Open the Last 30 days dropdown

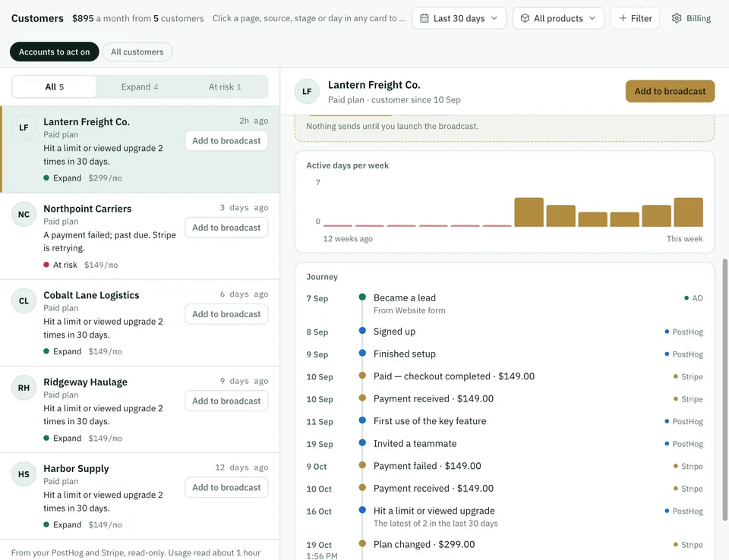(459, 18)
